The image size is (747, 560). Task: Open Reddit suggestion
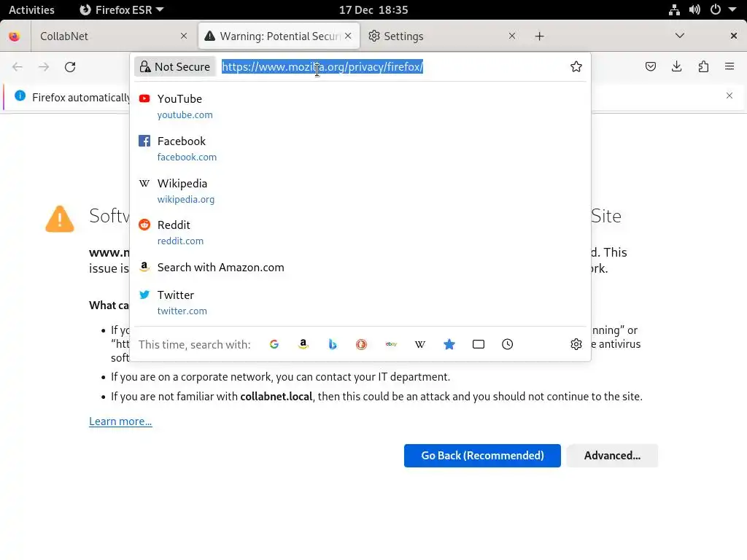pyautogui.click(x=360, y=233)
